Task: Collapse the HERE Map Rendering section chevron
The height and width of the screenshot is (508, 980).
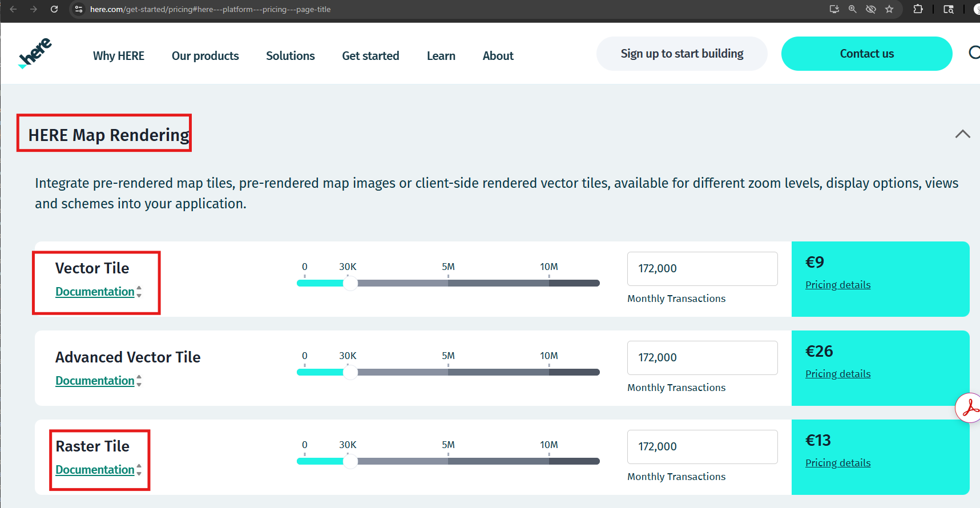Action: pos(962,134)
